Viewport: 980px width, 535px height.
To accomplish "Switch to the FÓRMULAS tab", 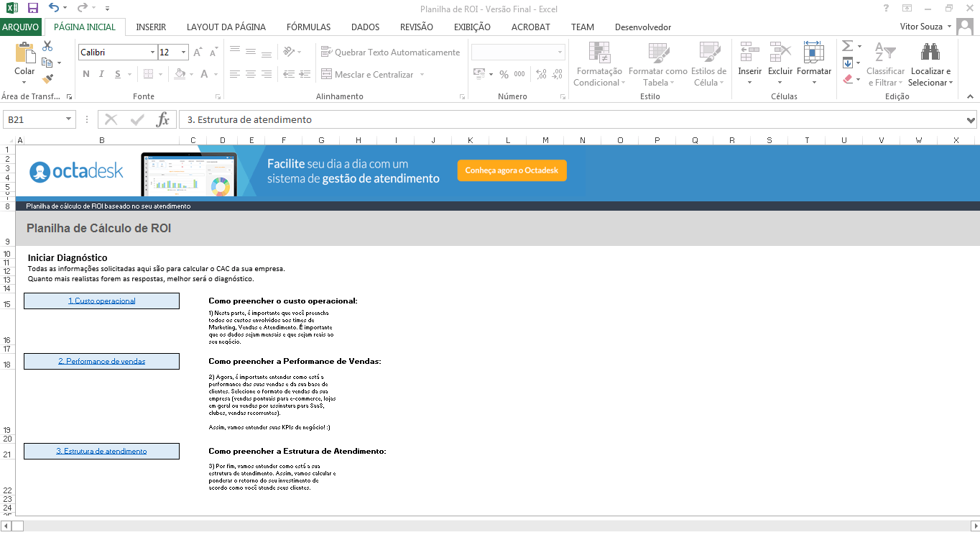I will (308, 27).
